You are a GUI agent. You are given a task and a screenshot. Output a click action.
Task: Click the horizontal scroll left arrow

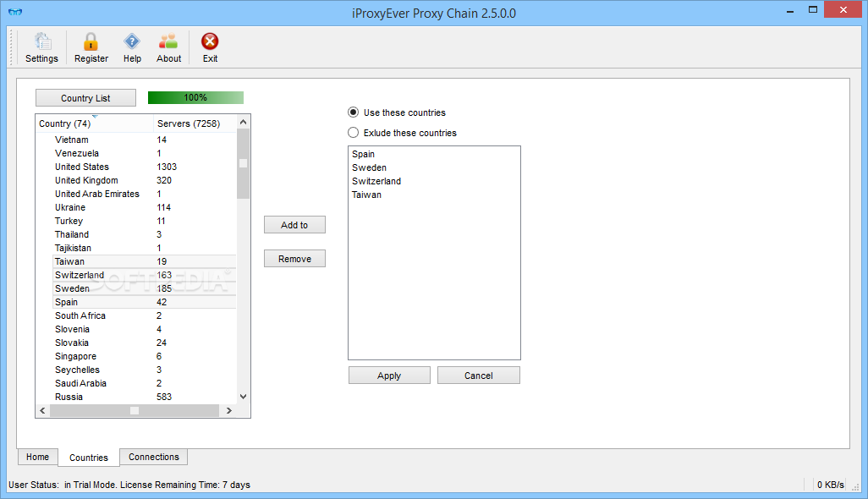click(42, 410)
